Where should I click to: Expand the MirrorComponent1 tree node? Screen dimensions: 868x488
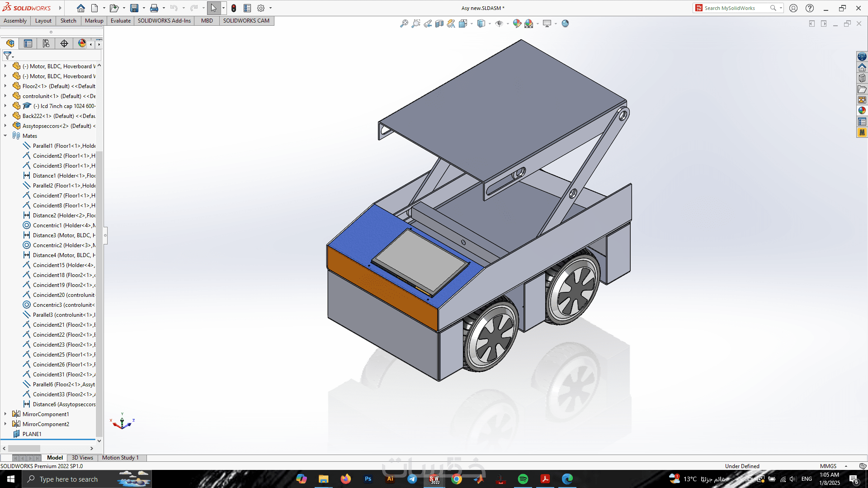click(5, 414)
